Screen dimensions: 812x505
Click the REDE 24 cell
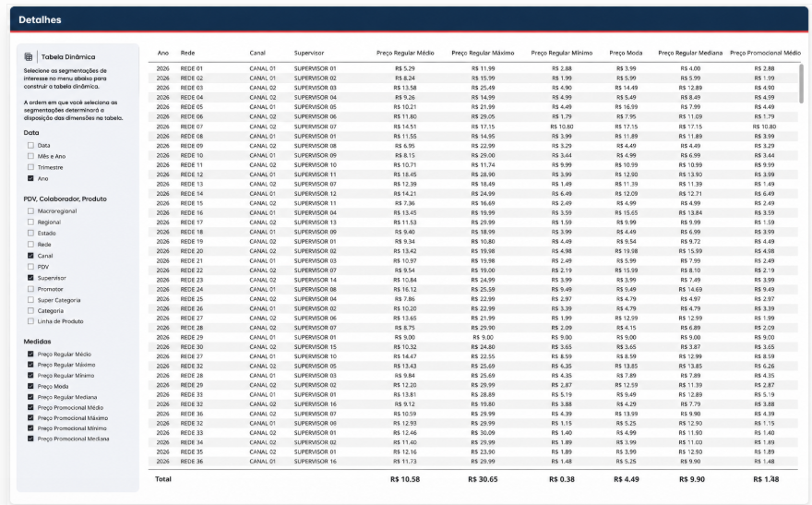click(x=192, y=290)
